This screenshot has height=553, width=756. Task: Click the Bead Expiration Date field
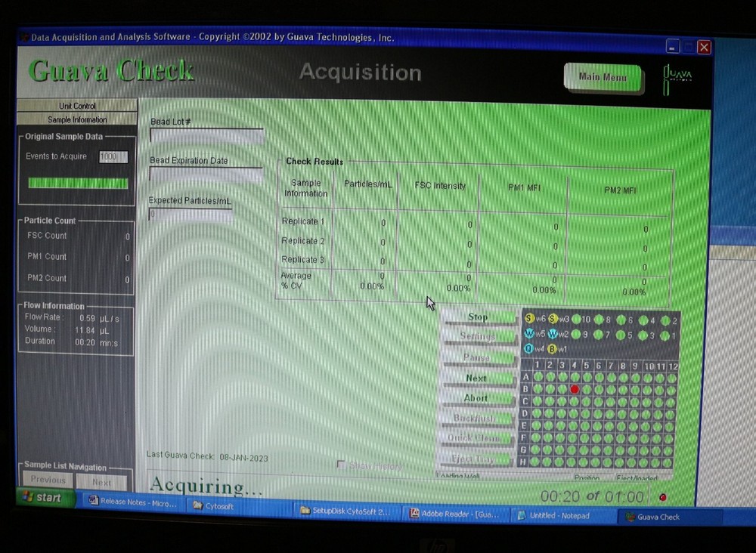206,175
